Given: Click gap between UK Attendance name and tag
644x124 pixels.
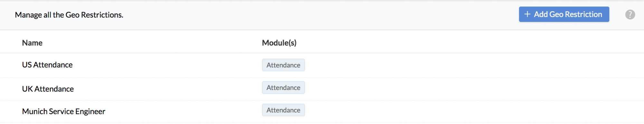Looking at the screenshot, I should coord(167,89).
